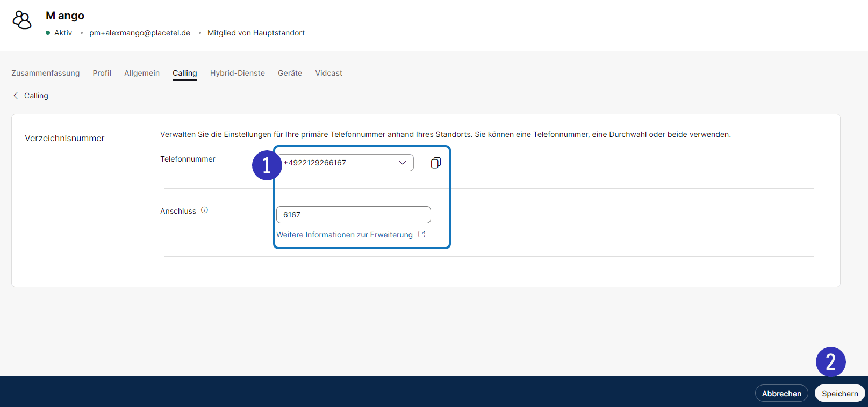Open the Profil tab
The width and height of the screenshot is (868, 407).
(102, 73)
